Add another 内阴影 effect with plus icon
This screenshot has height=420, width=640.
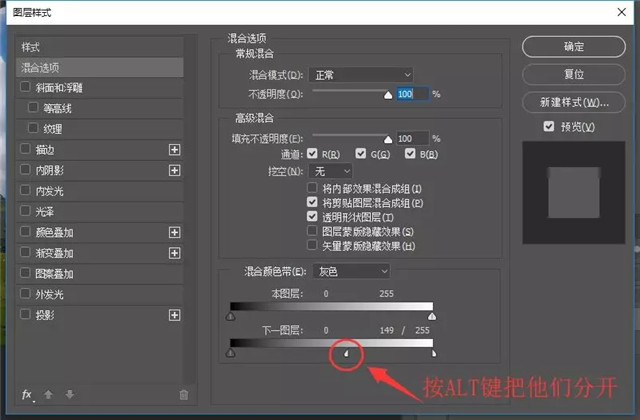click(x=174, y=170)
